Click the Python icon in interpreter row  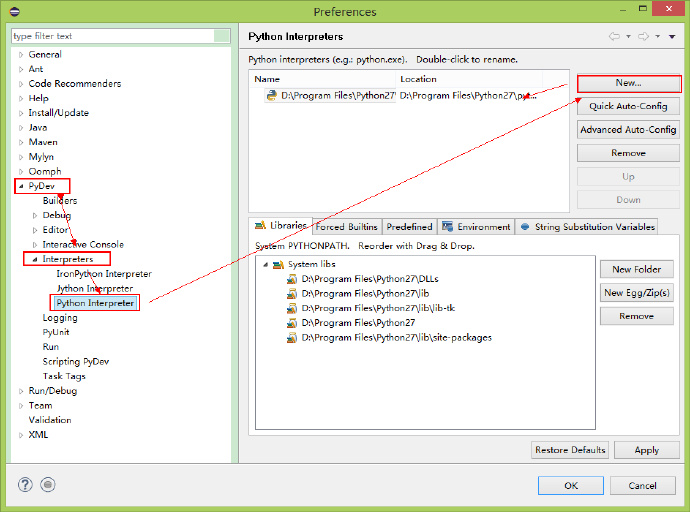point(272,95)
